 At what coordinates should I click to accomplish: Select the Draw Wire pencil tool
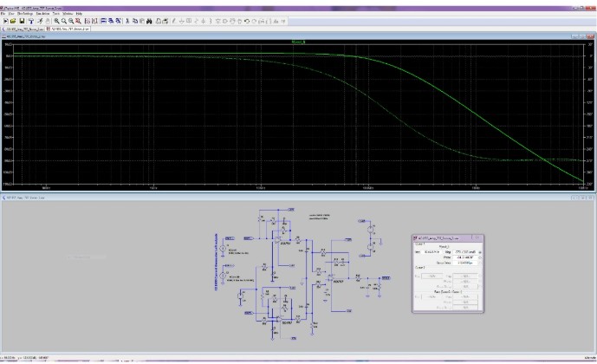pos(173,21)
